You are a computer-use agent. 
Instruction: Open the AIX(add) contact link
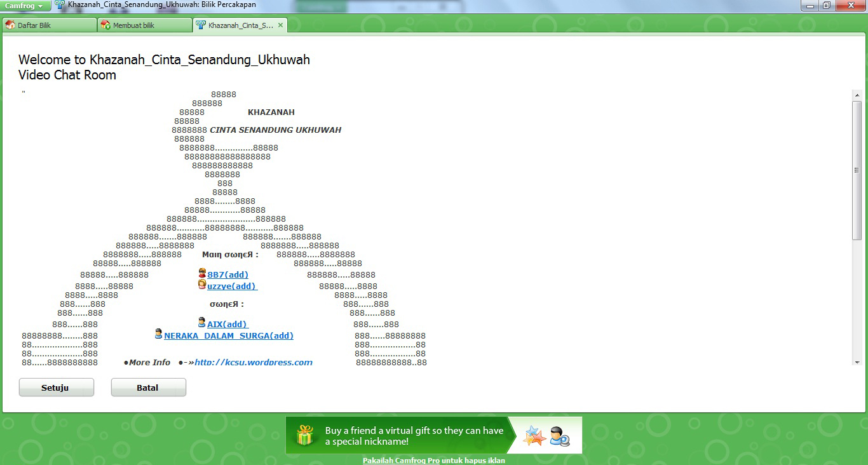coord(226,324)
